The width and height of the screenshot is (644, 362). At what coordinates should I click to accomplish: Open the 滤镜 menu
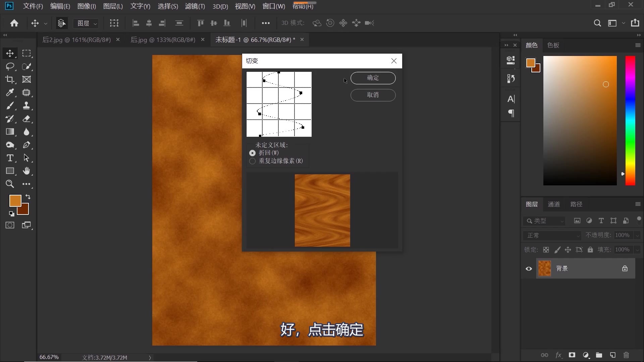[195, 6]
